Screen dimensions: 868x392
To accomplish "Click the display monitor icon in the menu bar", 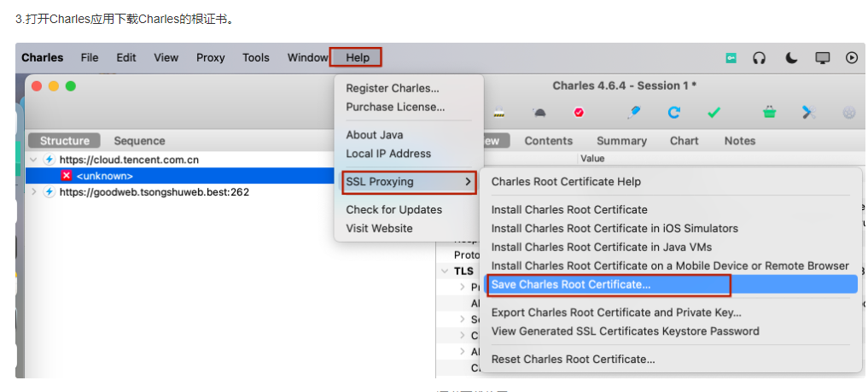I will coord(823,57).
